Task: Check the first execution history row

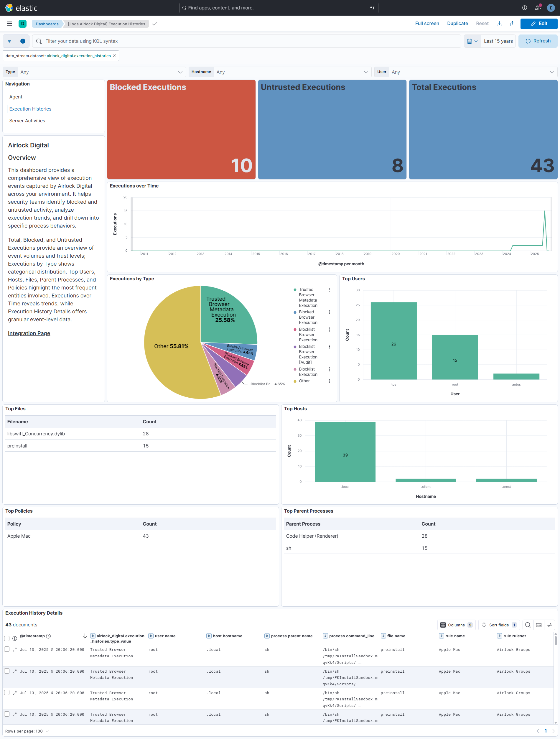Action: [x=7, y=649]
